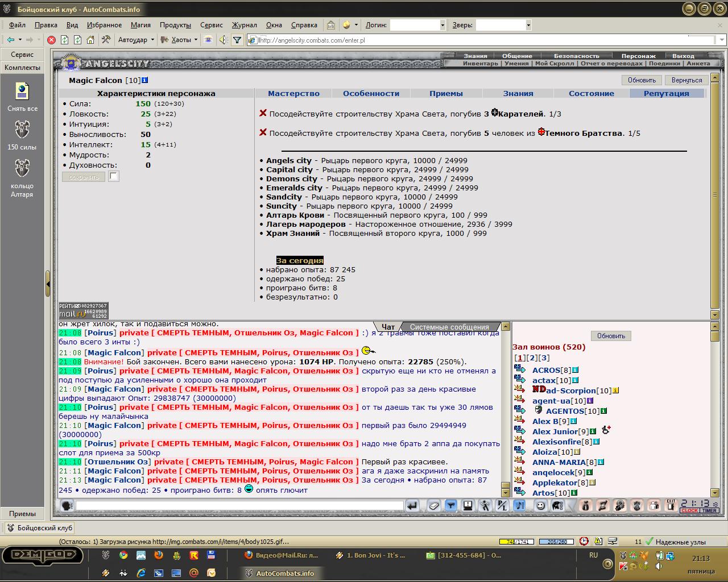Screen dimensions: 728x582
Task: Open the Магия menu
Action: tap(140, 25)
